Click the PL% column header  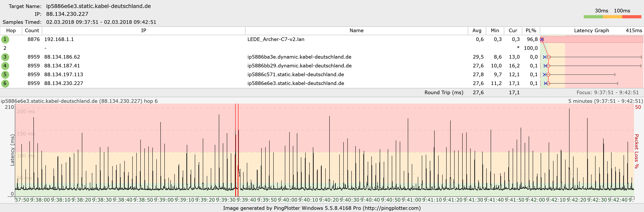[x=531, y=30]
